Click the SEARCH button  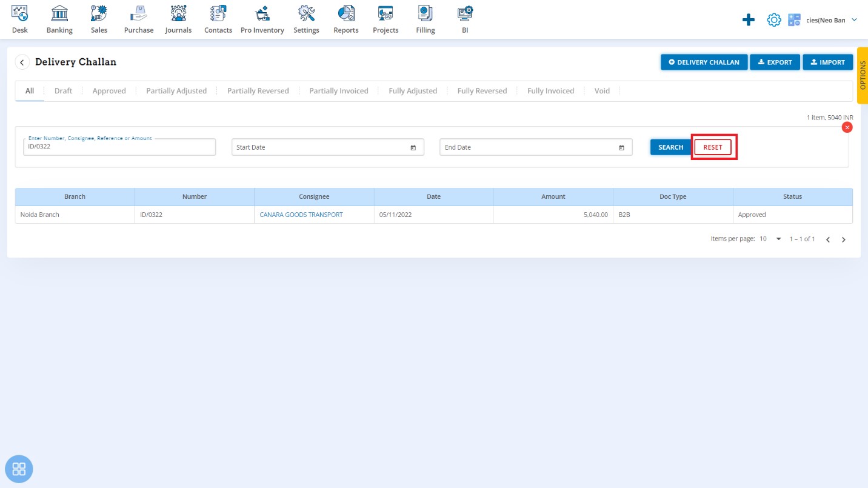pos(670,147)
